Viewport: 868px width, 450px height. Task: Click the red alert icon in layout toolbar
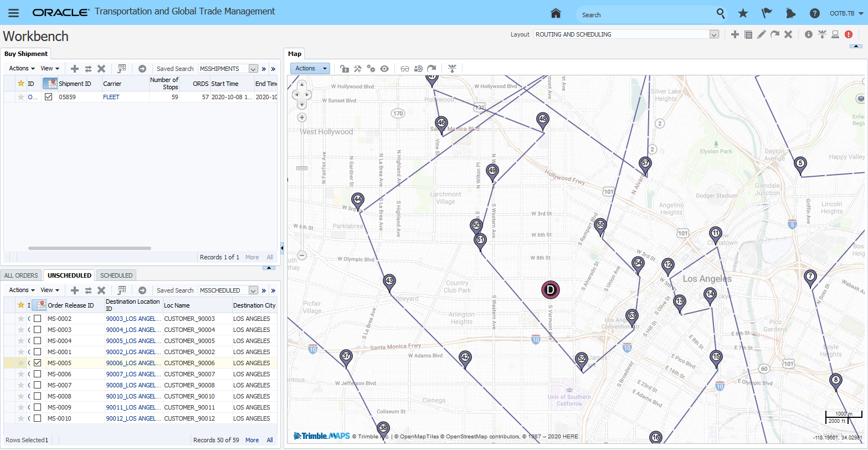coord(849,34)
